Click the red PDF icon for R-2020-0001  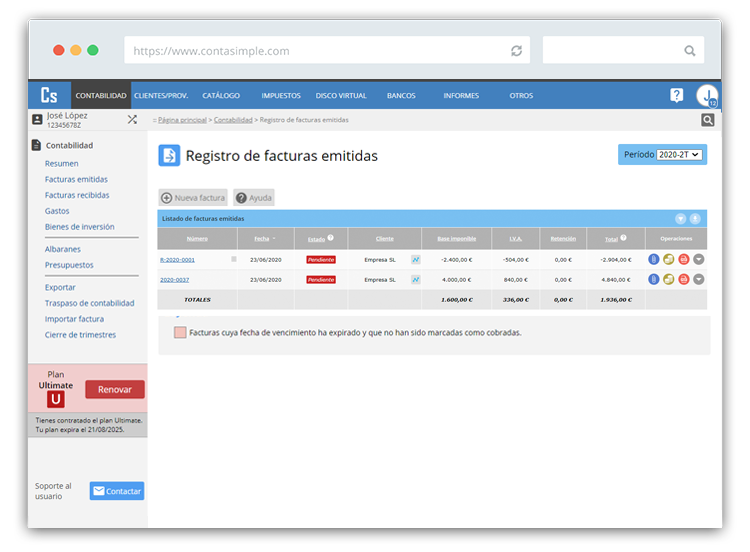tap(684, 259)
